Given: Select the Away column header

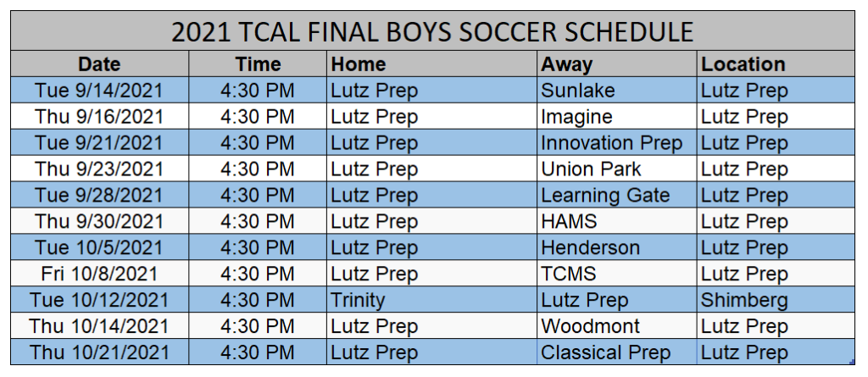Looking at the screenshot, I should (617, 64).
